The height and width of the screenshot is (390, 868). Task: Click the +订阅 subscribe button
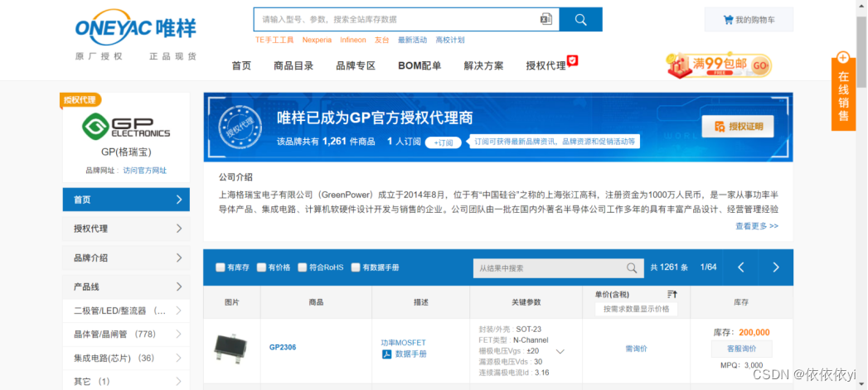click(x=444, y=142)
